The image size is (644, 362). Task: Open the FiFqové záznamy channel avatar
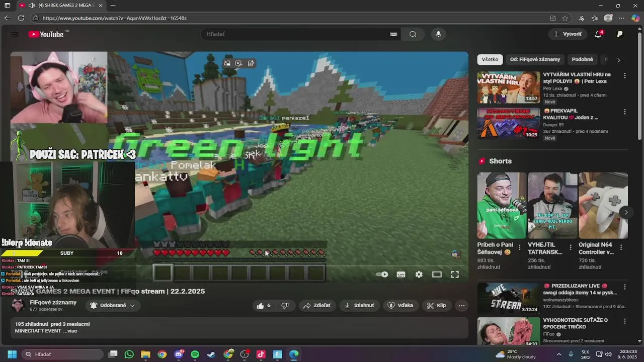[x=18, y=305]
